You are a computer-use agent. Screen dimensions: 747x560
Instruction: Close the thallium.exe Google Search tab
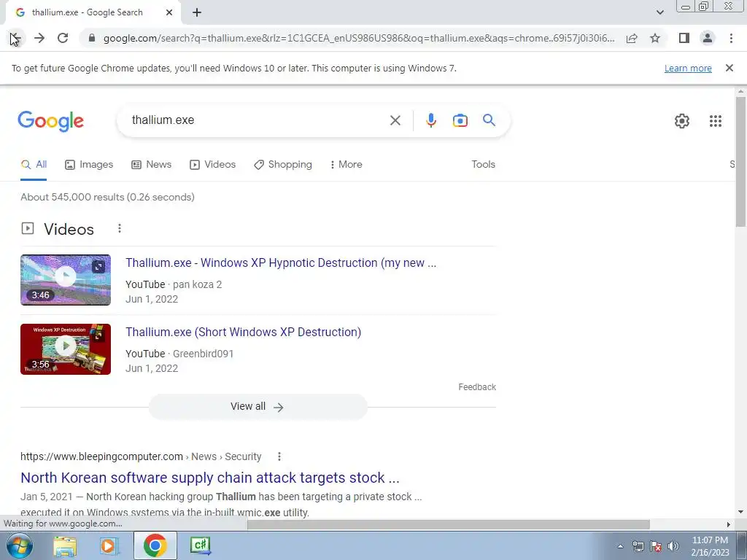pyautogui.click(x=169, y=13)
